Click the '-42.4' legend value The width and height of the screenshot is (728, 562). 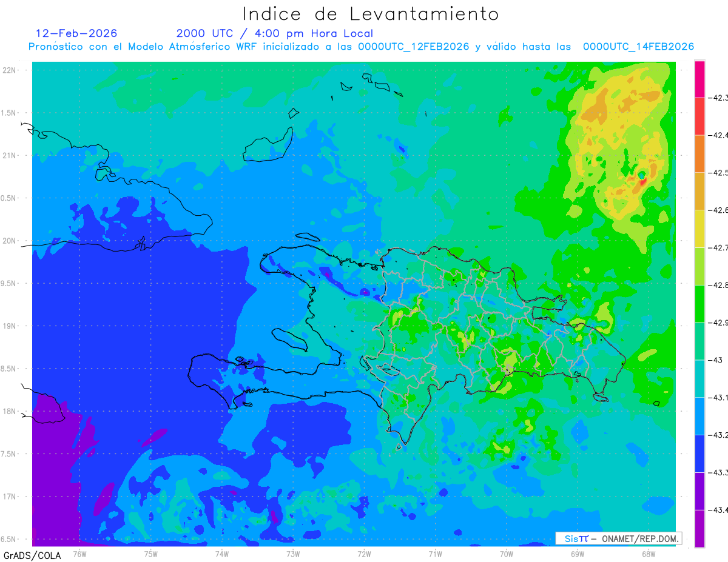(719, 135)
